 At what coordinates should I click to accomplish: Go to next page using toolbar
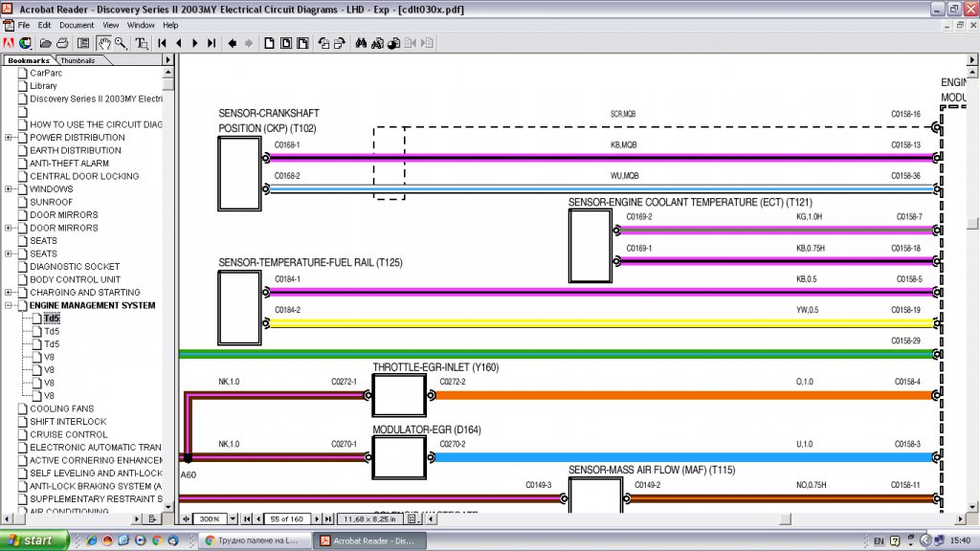tap(195, 43)
